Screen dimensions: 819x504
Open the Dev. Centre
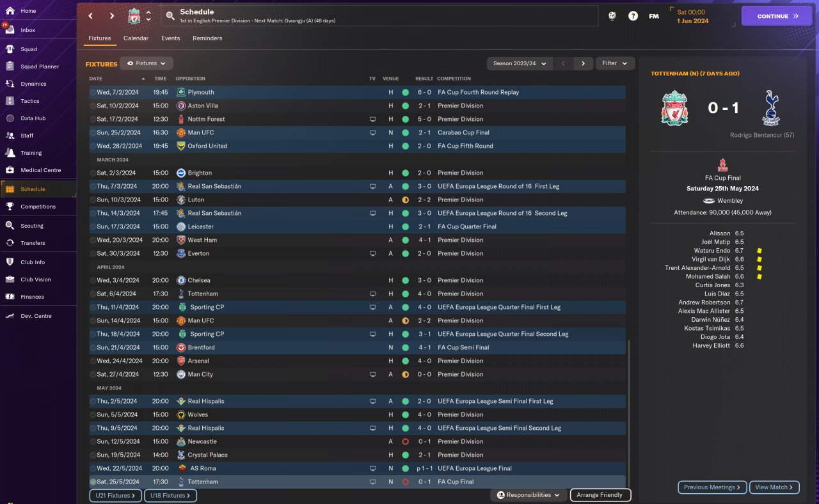(36, 316)
